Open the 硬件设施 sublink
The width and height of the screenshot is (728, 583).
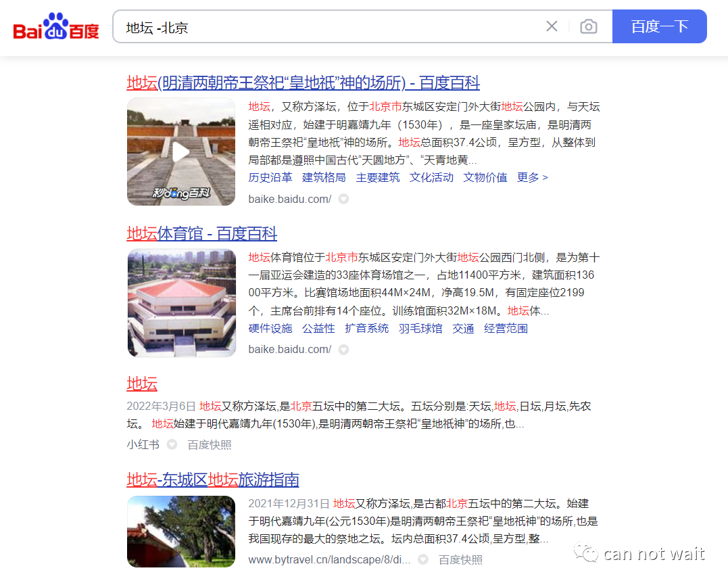tap(270, 329)
